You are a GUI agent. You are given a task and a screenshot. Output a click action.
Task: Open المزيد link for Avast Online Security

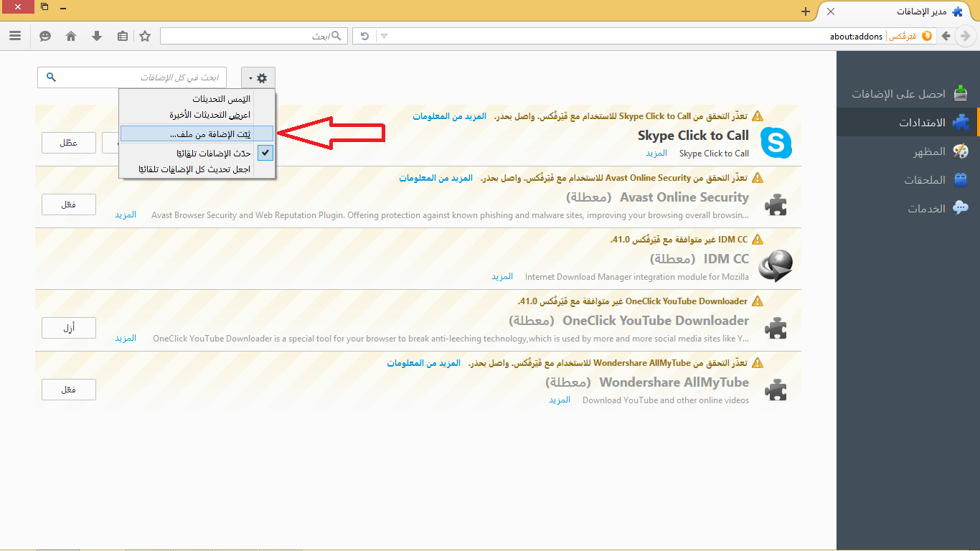pos(126,215)
